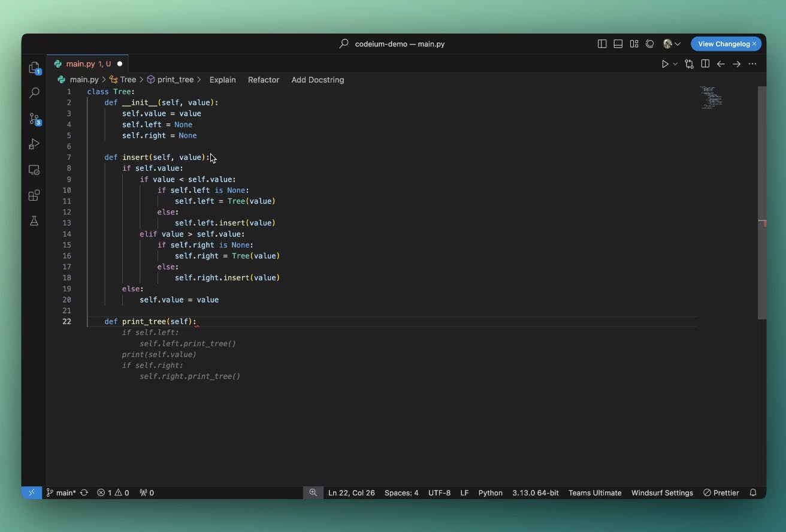
Task: Click the View Changelog button
Action: (723, 44)
